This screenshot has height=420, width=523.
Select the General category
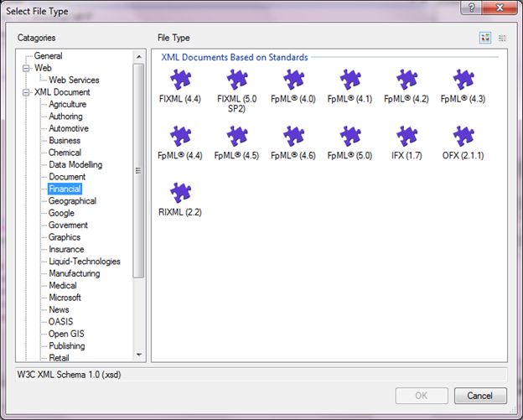[x=48, y=55]
